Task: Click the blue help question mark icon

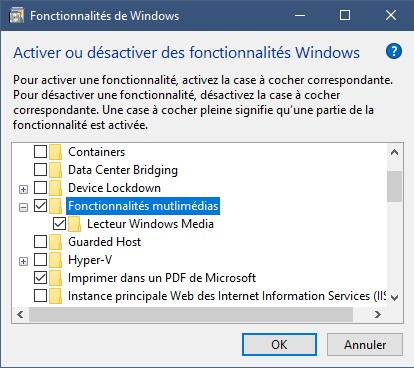Action: [x=394, y=52]
